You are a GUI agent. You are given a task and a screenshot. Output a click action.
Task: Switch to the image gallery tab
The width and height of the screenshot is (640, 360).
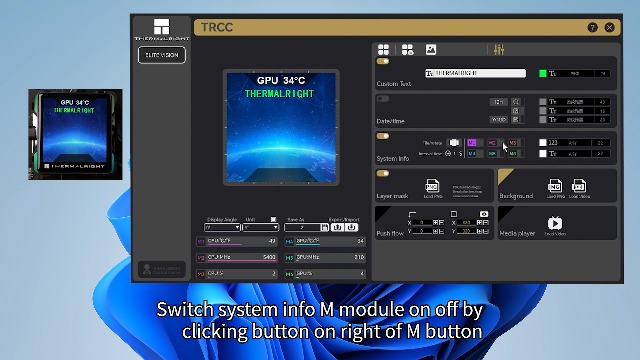tap(431, 50)
